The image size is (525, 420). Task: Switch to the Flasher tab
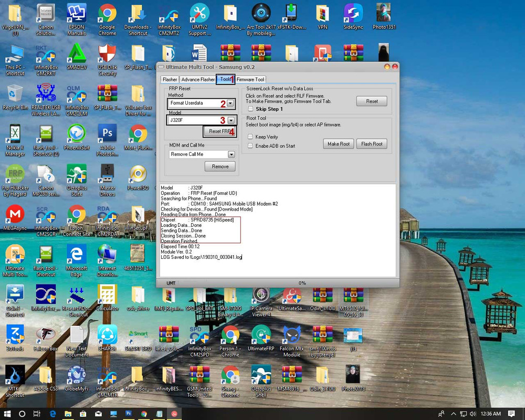click(170, 79)
